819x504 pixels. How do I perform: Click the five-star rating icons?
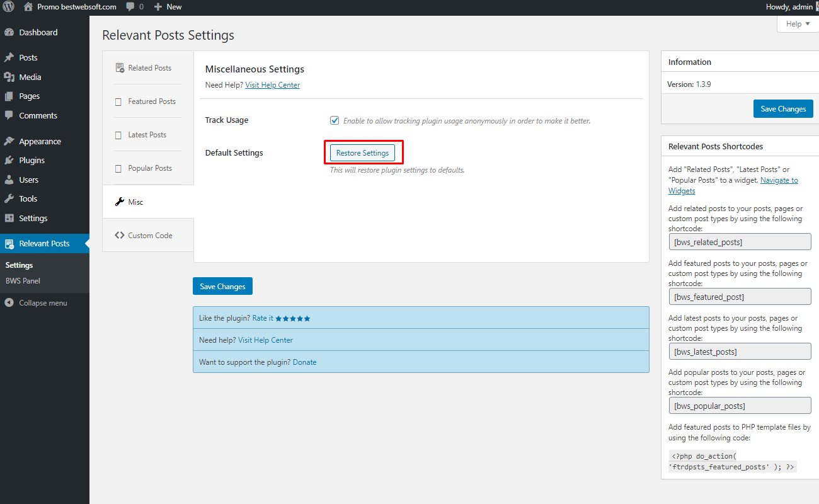coord(293,319)
